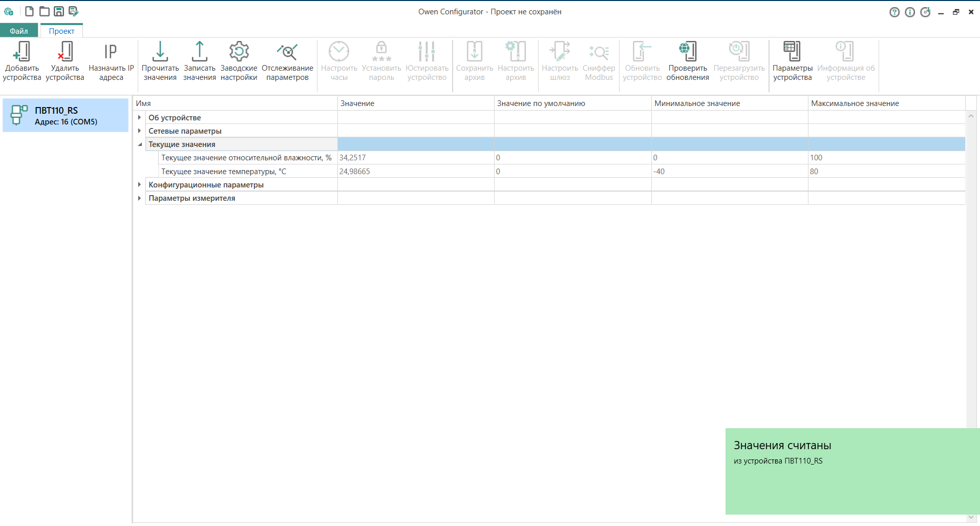Viewport: 980px width, 526px height.
Task: Open the 'Файл' menu tab
Action: [19, 31]
